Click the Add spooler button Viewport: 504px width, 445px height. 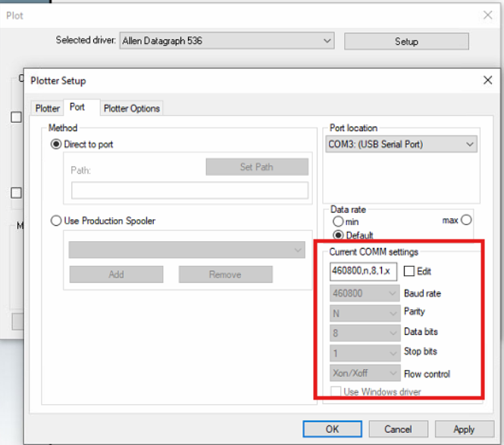pos(117,274)
